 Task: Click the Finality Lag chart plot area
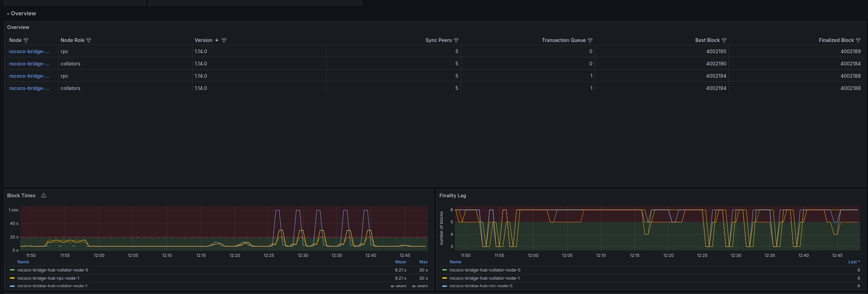coord(657,228)
